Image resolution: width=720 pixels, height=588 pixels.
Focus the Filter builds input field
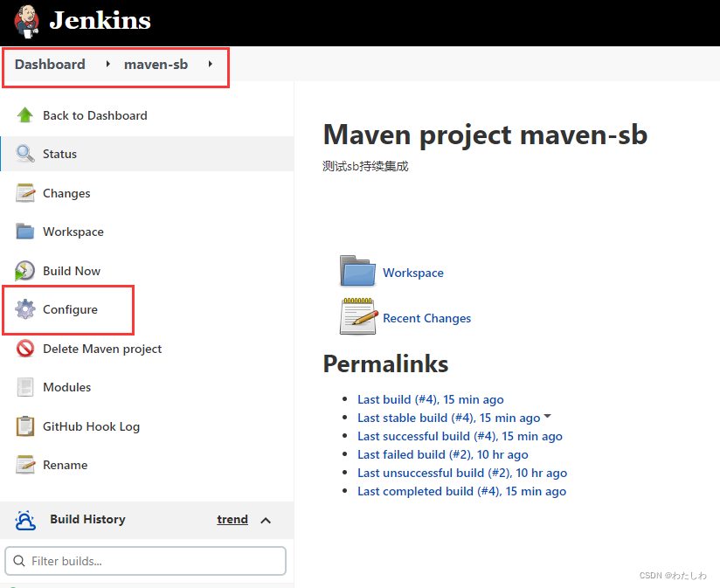pyautogui.click(x=145, y=561)
